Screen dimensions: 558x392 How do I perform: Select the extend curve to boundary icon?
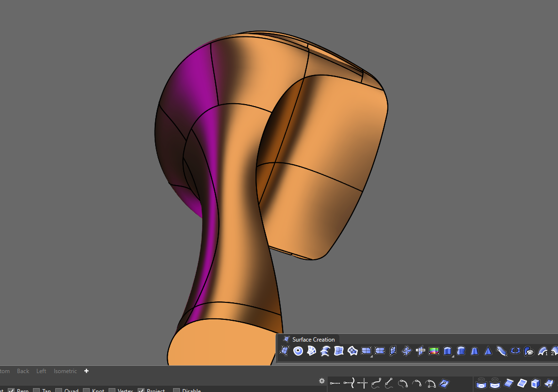point(349,383)
